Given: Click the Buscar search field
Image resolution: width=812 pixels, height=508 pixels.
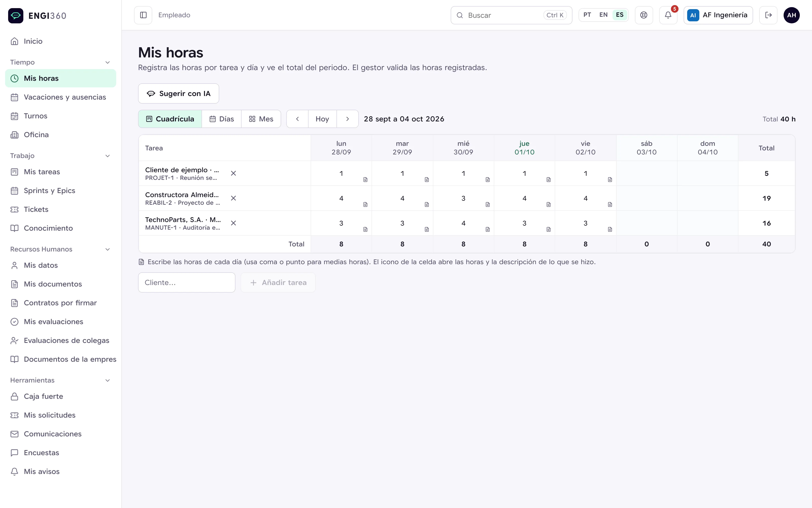Looking at the screenshot, I should point(511,15).
